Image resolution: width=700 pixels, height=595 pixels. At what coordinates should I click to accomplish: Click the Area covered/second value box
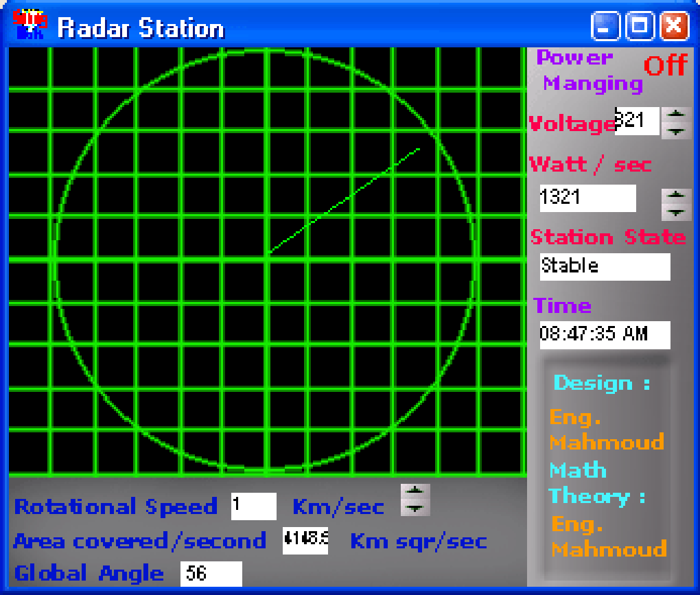305,541
